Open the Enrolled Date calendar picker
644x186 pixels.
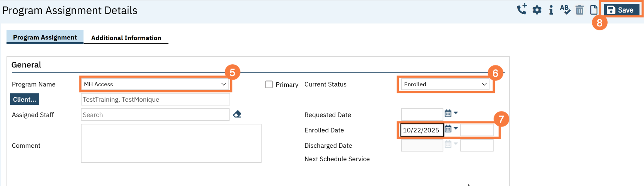(x=448, y=129)
